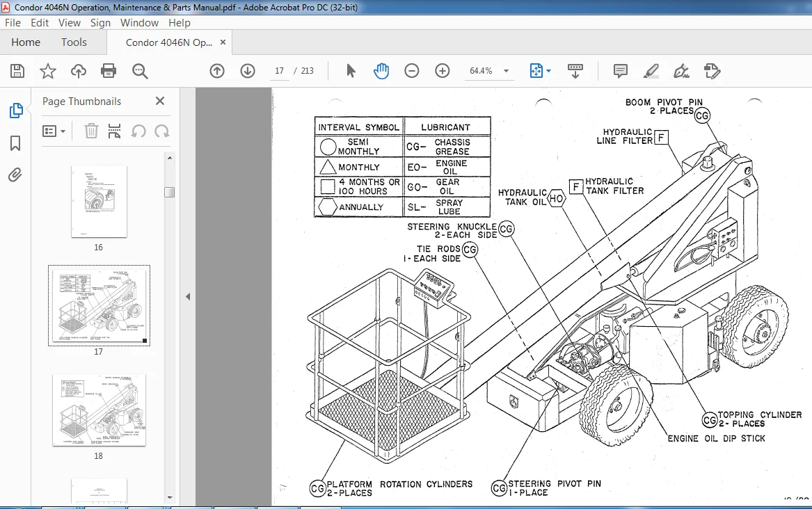
Task: Click the Share/send file icon
Action: point(712,71)
